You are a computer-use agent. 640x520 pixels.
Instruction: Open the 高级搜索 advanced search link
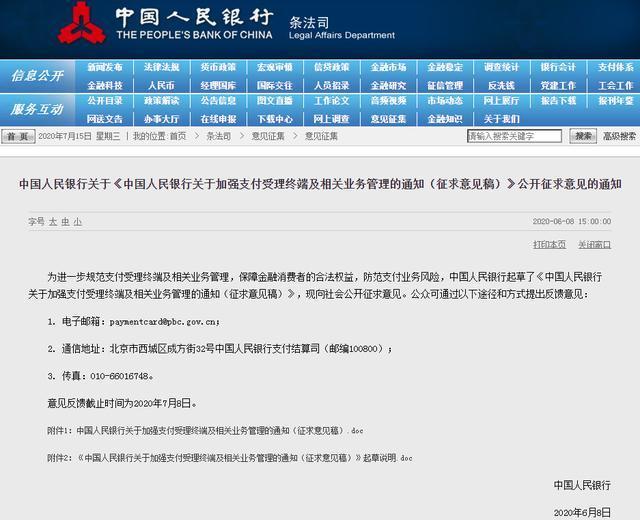point(620,136)
